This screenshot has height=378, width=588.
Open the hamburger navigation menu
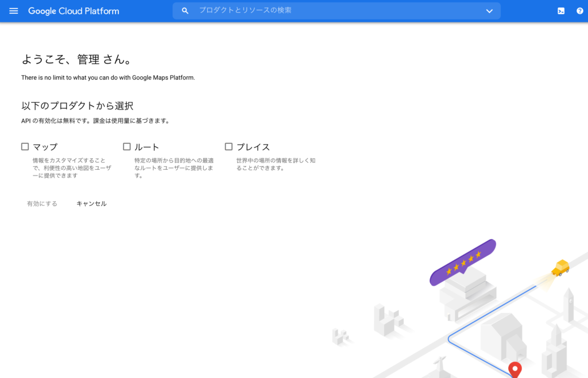14,11
